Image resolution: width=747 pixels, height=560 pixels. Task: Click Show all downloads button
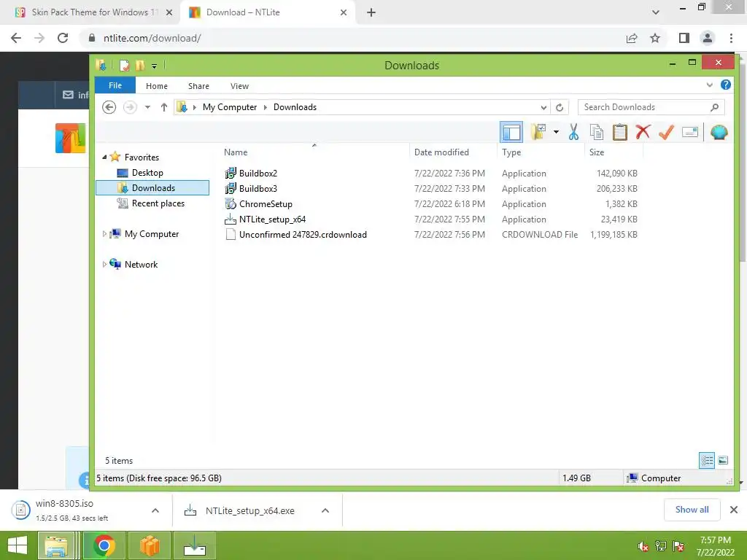click(x=692, y=510)
